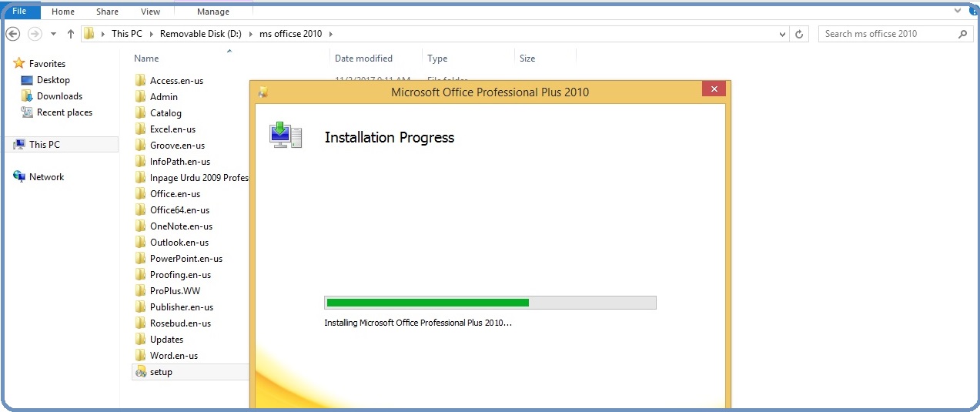Switch to the View ribbon tab
The width and height of the screenshot is (980, 412).
(151, 12)
